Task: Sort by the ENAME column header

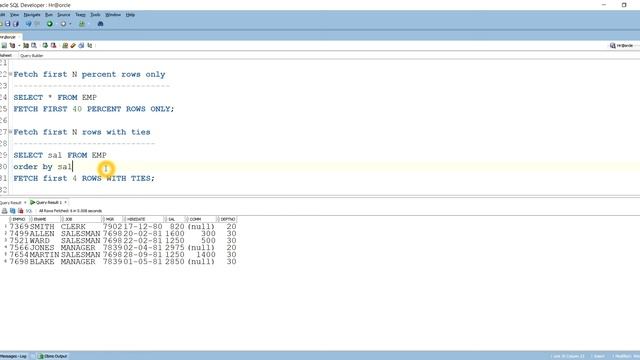Action: tap(45, 220)
